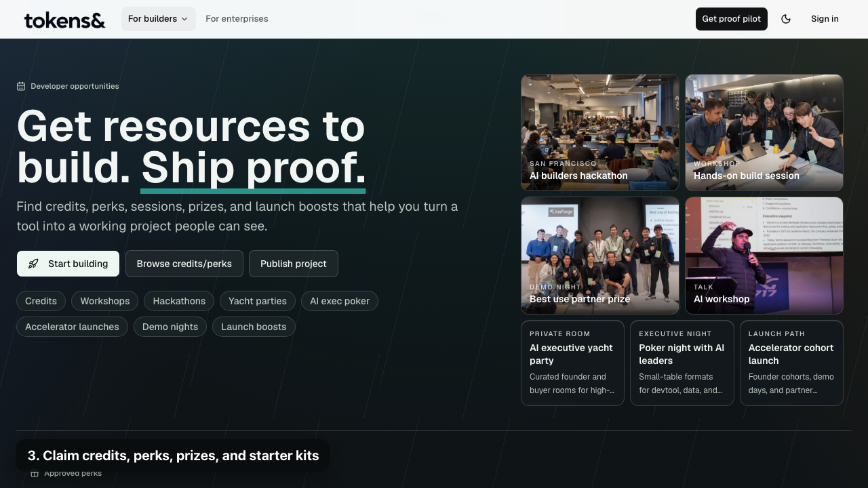Click the Claim credits, perks, prizes heading

click(173, 455)
